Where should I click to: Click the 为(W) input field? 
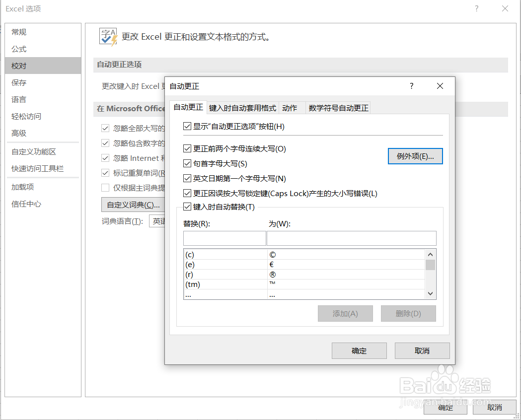pos(352,238)
